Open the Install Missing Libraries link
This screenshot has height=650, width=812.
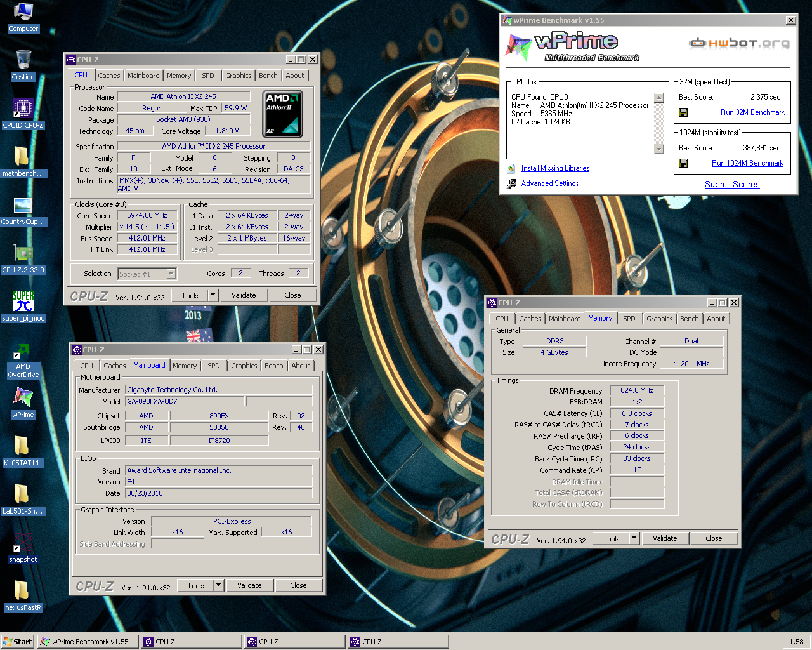(x=555, y=168)
